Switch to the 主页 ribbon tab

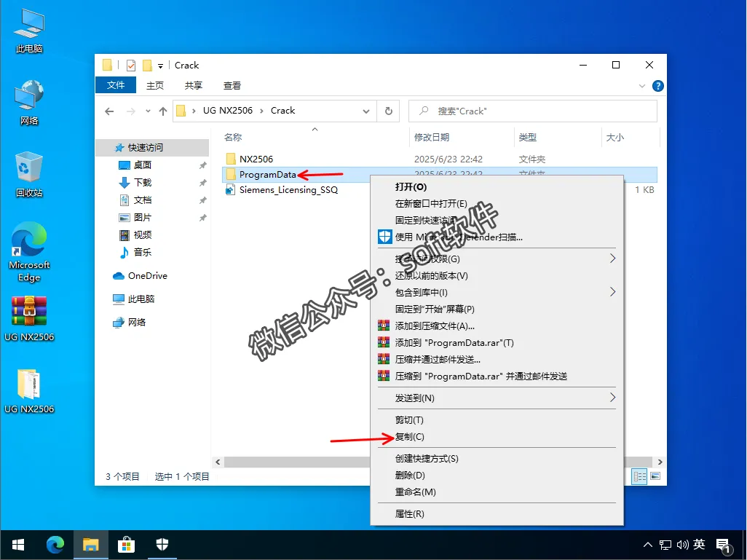155,85
